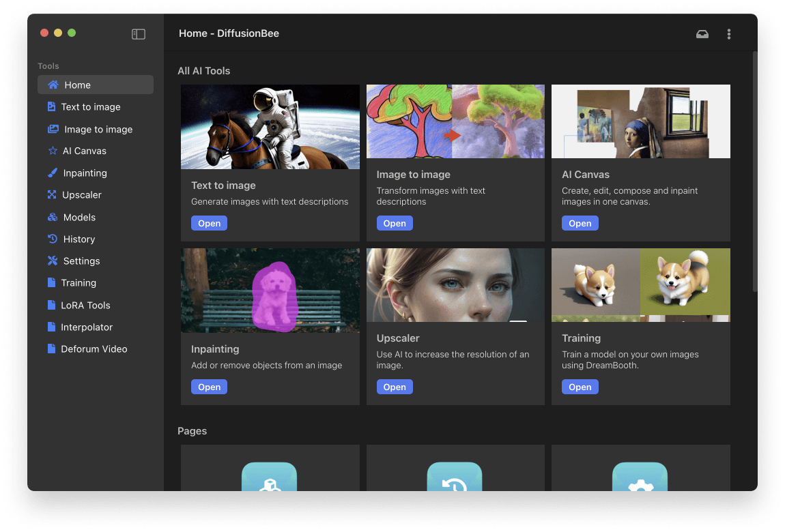Open the Text to image tool card
Viewport: 785px width, 532px height.
pyautogui.click(x=210, y=223)
